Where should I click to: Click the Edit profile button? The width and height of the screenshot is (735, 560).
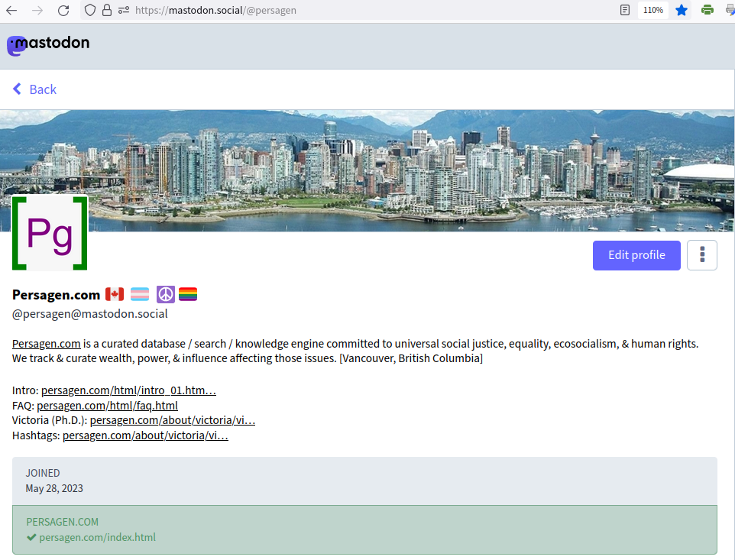point(636,255)
